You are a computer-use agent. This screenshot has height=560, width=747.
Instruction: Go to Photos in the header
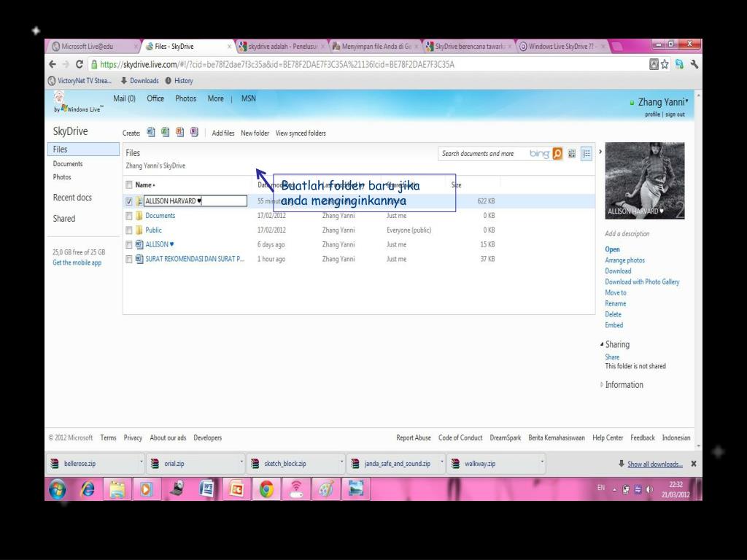pyautogui.click(x=185, y=98)
